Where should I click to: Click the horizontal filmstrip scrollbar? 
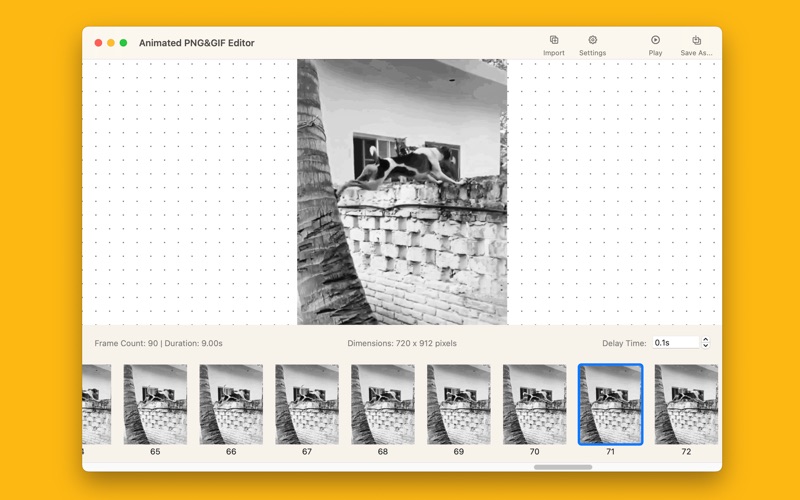tap(563, 467)
